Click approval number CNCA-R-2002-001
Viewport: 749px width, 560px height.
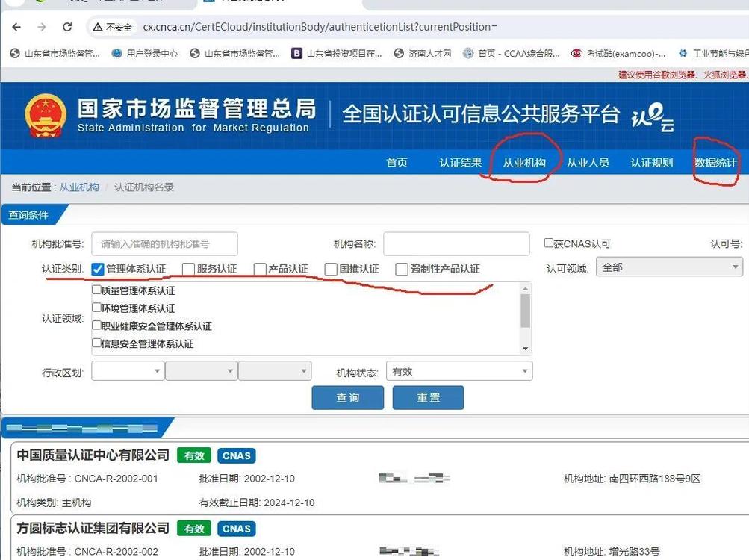[116, 479]
